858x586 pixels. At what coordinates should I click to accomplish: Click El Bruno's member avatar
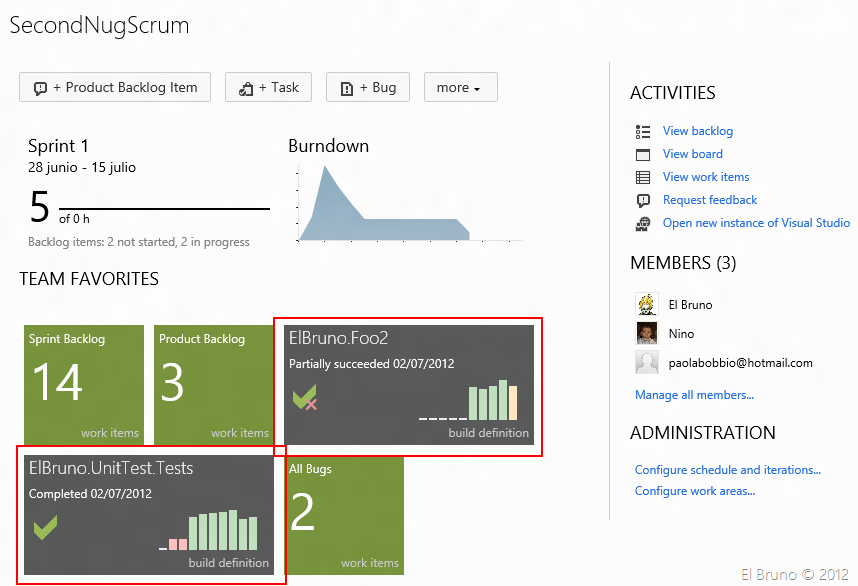pos(647,304)
